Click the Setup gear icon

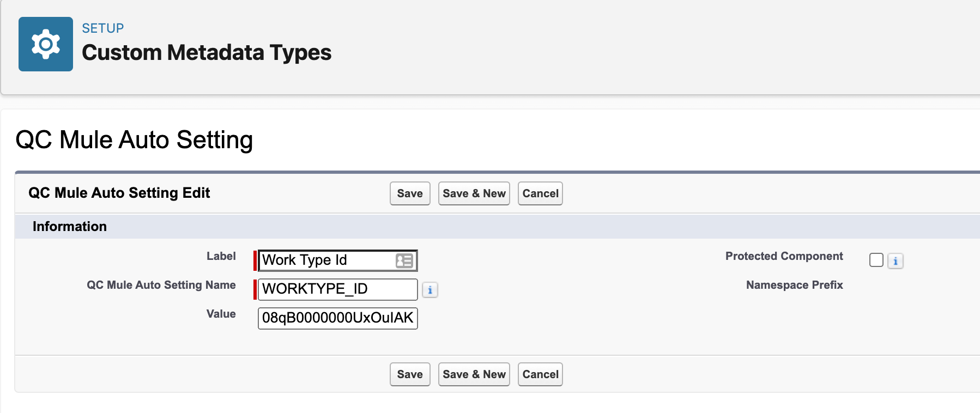tap(46, 44)
